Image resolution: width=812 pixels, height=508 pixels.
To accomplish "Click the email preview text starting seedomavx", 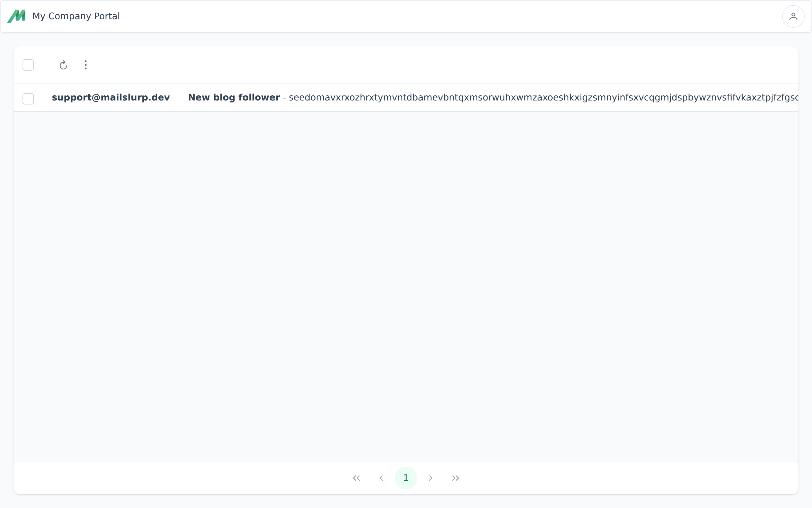I will (x=543, y=97).
